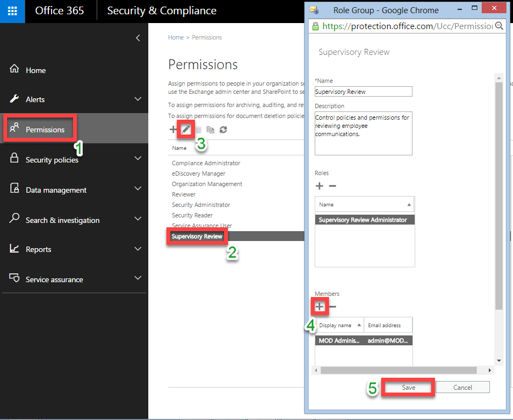The image size is (513, 420).
Task: Expand the Alerts menu section
Action: point(138,99)
